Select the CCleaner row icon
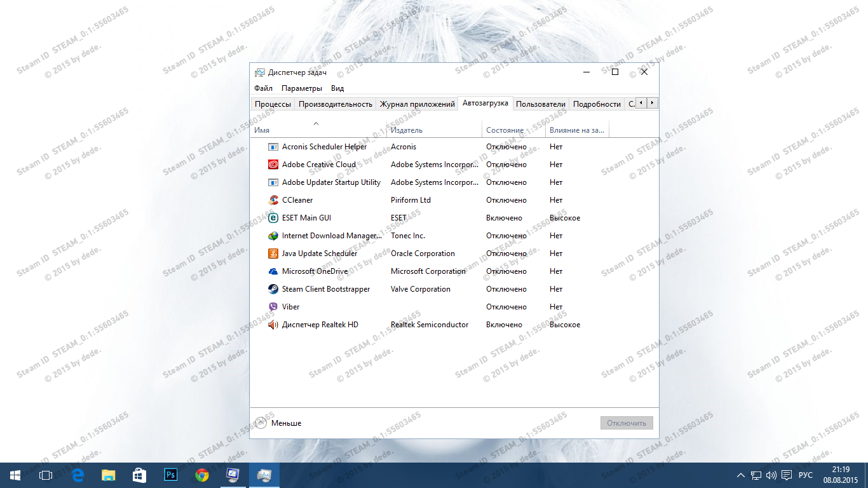 point(273,200)
